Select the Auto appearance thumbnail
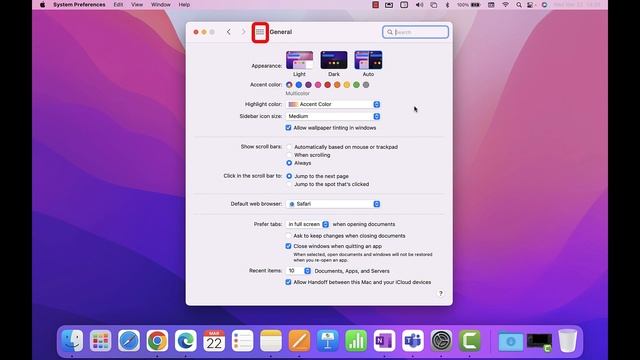 tap(368, 60)
